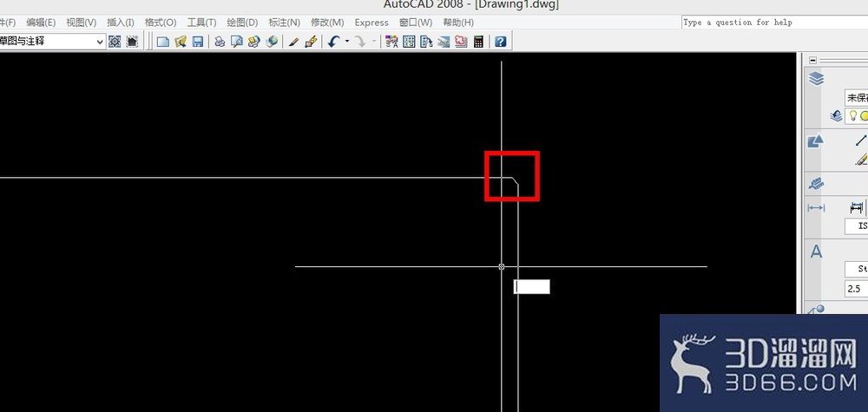Screen dimensions: 868x412
Task: Open the 修改(M) menu
Action: tap(327, 23)
